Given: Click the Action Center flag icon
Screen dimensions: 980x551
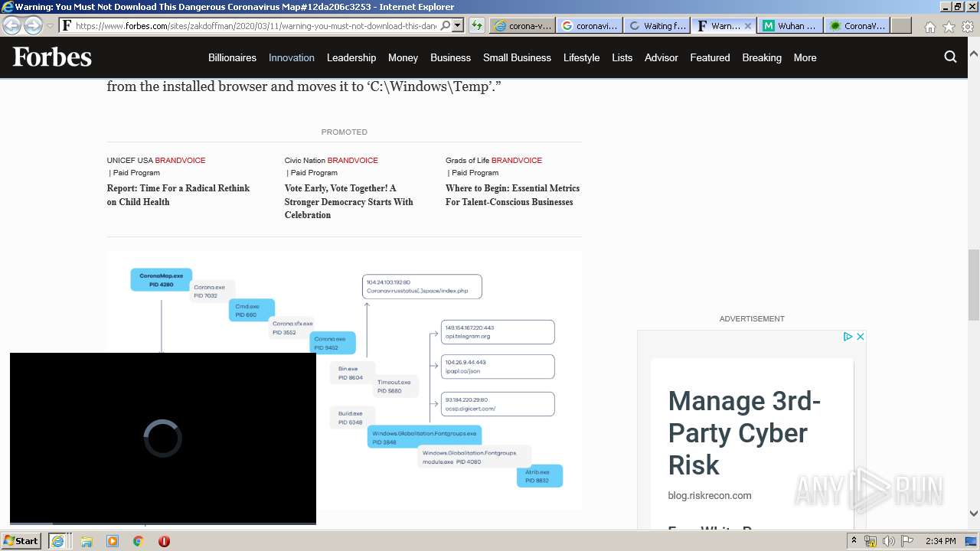Looking at the screenshot, I should pyautogui.click(x=907, y=541).
